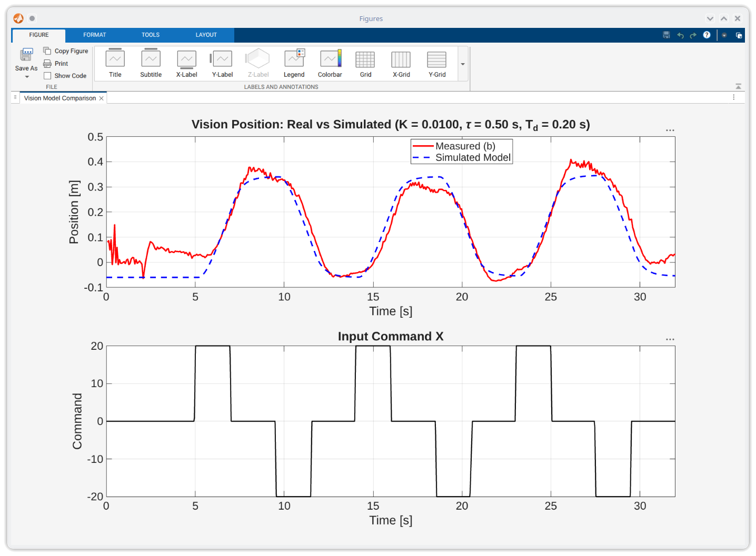Switch to the TOOLS tab
Viewport: 756px width, 556px height.
click(x=151, y=35)
